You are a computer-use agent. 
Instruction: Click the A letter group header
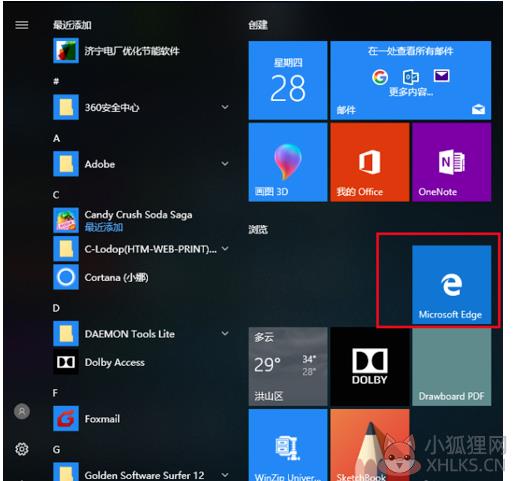click(56, 138)
